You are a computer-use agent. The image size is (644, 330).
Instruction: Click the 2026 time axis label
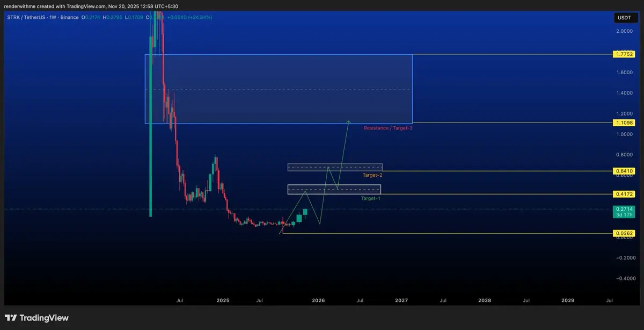click(x=318, y=300)
